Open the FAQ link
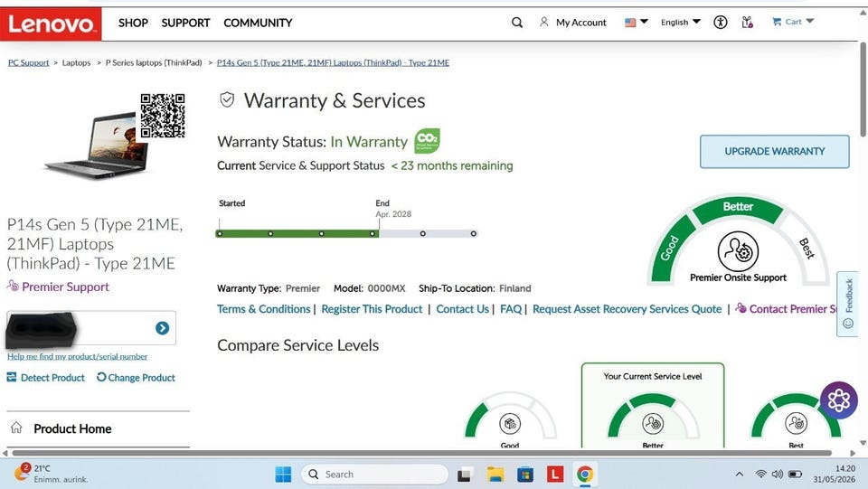Image resolution: width=868 pixels, height=489 pixels. pos(511,309)
